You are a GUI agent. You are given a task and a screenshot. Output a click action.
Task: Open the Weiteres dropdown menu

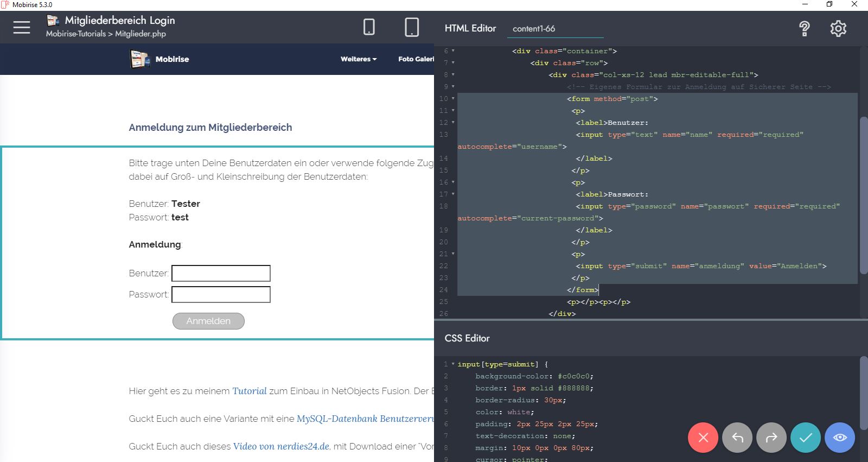tap(358, 59)
